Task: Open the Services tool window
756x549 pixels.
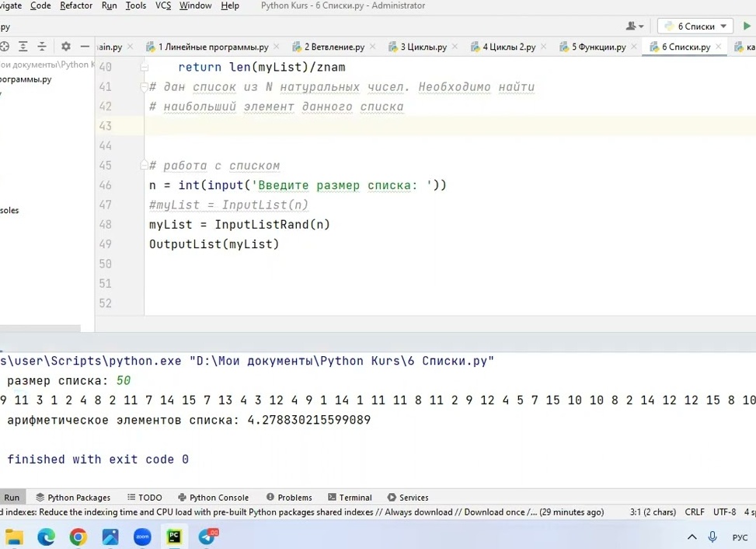Action: tap(408, 498)
